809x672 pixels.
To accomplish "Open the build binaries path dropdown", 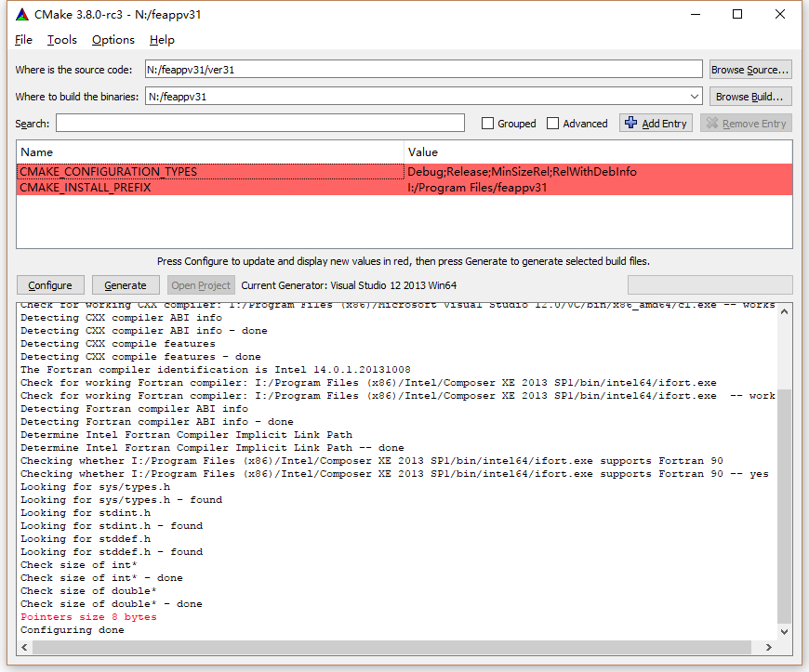I will 694,96.
